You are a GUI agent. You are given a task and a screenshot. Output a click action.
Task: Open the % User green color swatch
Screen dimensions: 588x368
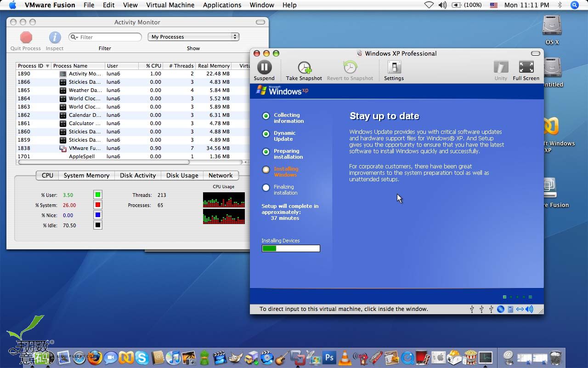(x=97, y=195)
